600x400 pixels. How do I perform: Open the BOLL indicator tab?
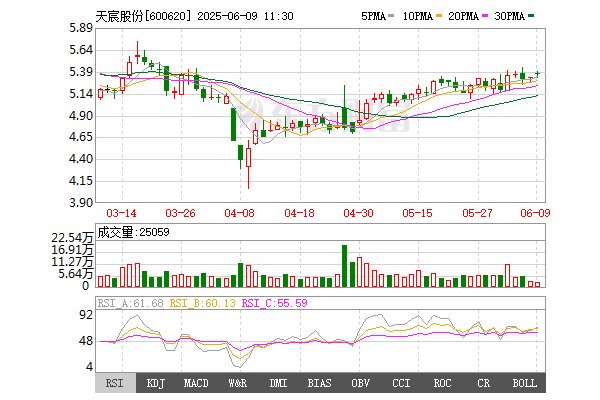point(523,383)
